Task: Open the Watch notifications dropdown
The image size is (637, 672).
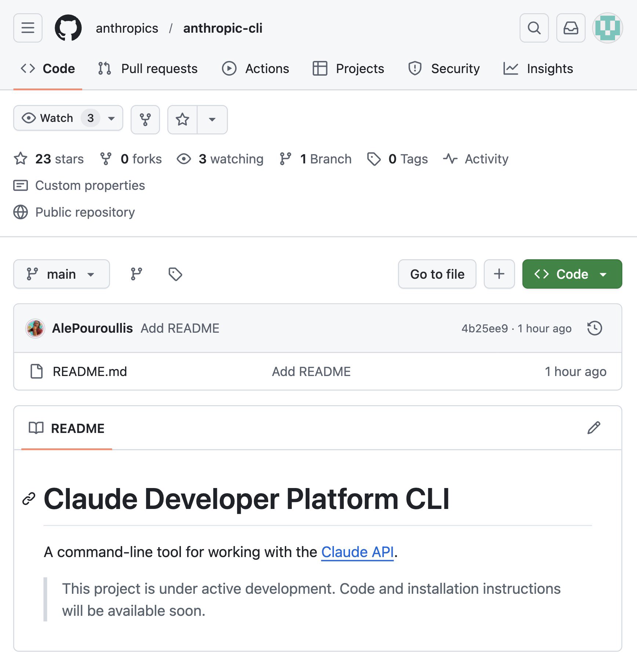Action: [68, 118]
